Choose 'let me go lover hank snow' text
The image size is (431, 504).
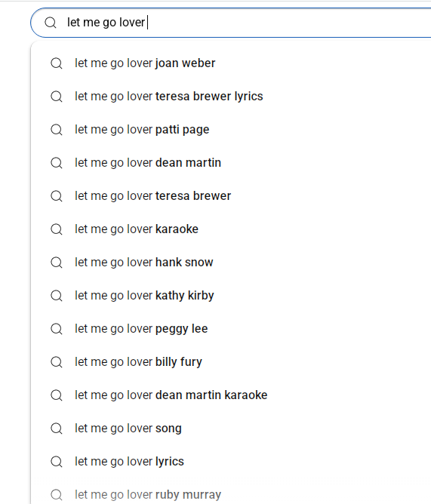(143, 263)
